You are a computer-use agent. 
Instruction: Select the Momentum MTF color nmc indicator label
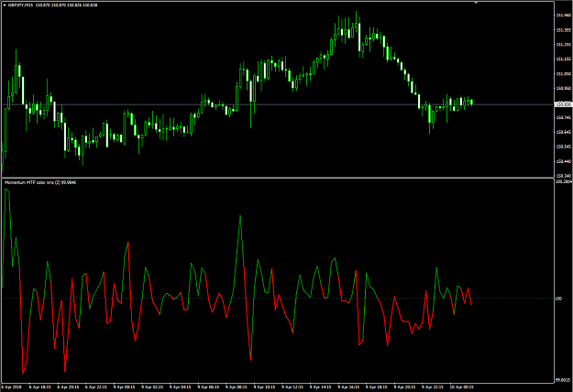[x=40, y=182]
